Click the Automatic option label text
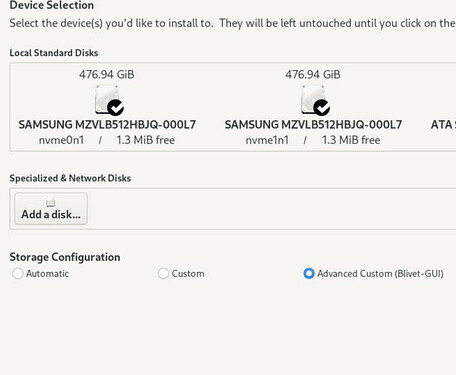The height and width of the screenshot is (375, 456). (x=47, y=274)
